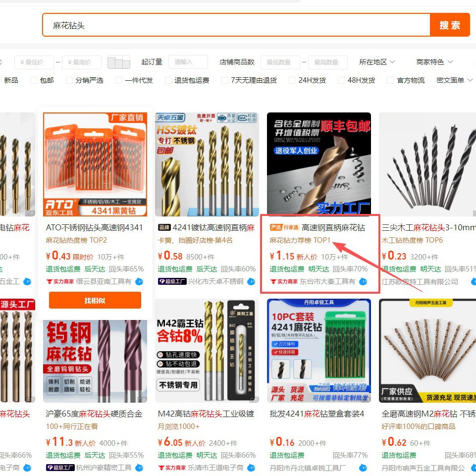
Task: Open the 商家特色 dropdown
Action: point(434,62)
